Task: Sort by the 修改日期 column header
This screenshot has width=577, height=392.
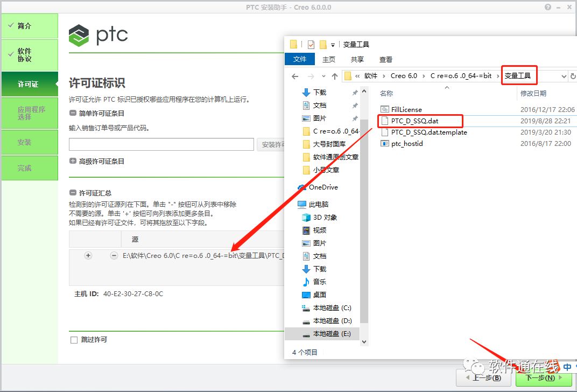Action: coord(533,94)
